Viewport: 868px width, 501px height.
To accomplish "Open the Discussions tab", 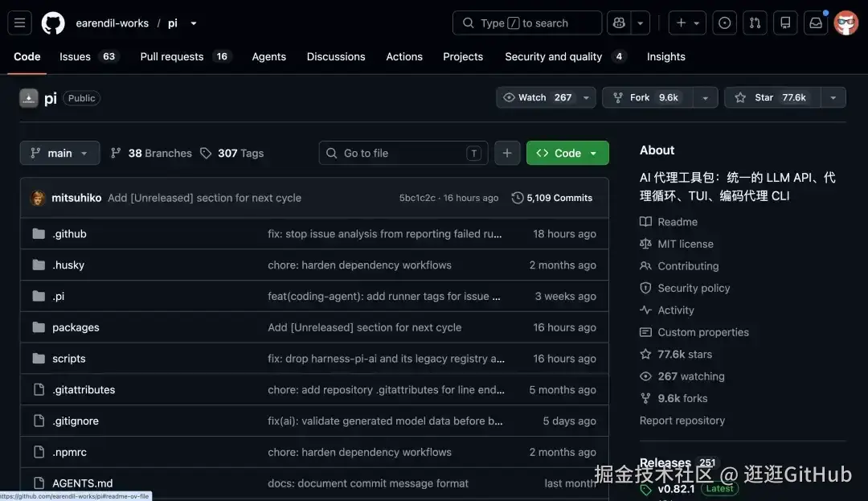I will coord(336,56).
